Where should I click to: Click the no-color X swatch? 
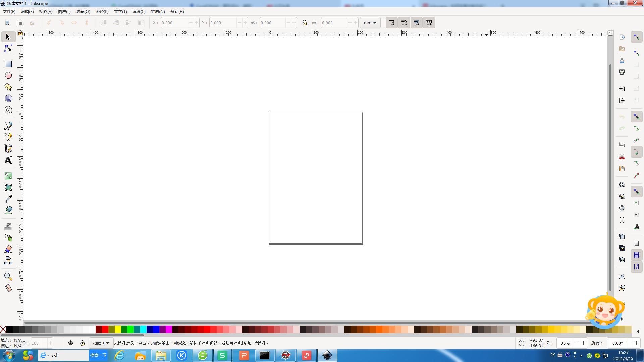click(3, 329)
